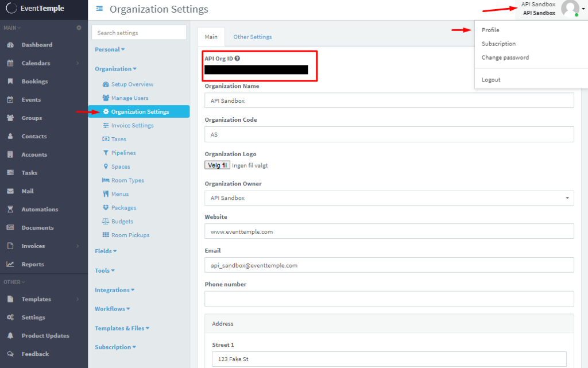This screenshot has width=588, height=368.
Task: Open Groups using the people icon
Action: point(10,118)
